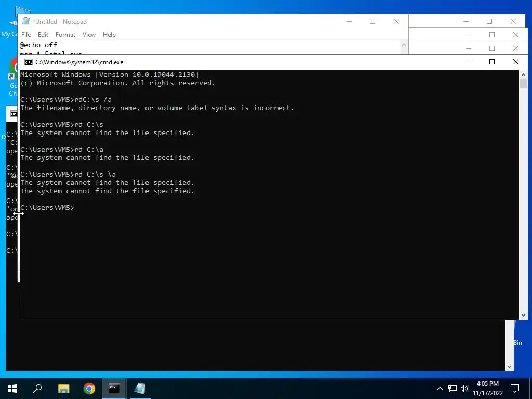Open the Action Center notifications icon
This screenshot has width=532, height=399.
point(515,389)
